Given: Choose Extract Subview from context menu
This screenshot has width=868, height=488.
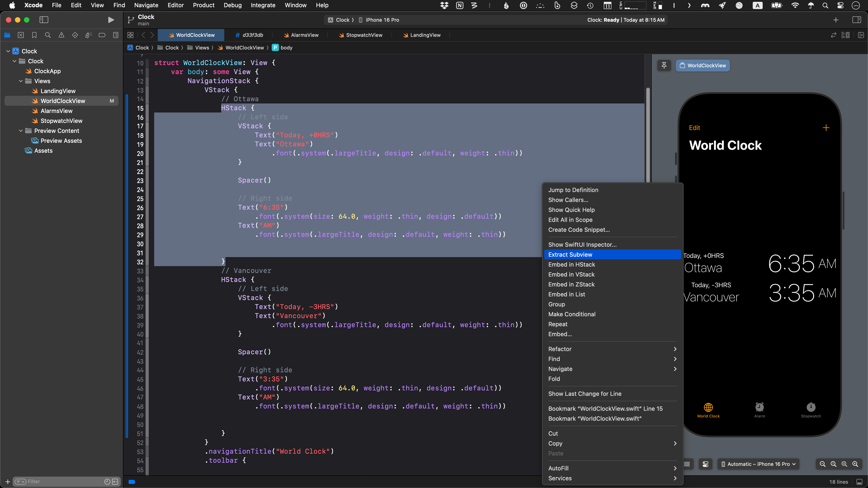Looking at the screenshot, I should click(570, 255).
